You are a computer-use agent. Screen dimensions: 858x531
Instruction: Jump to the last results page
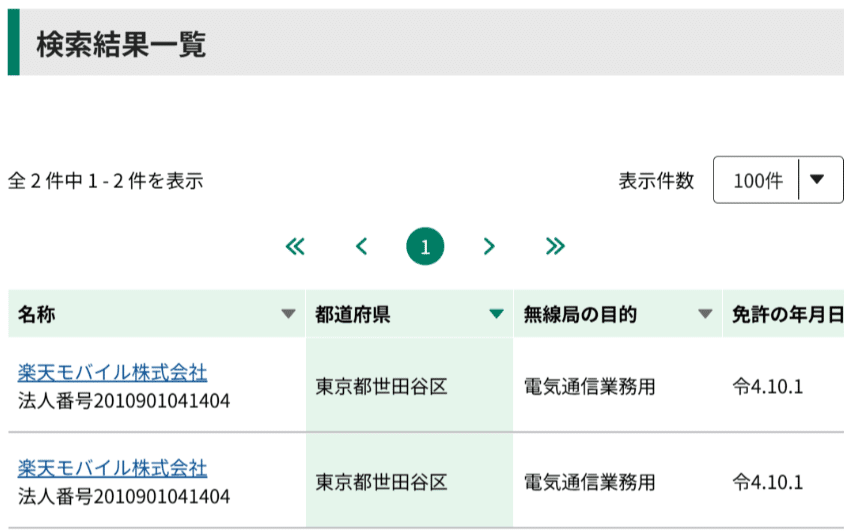(x=555, y=246)
